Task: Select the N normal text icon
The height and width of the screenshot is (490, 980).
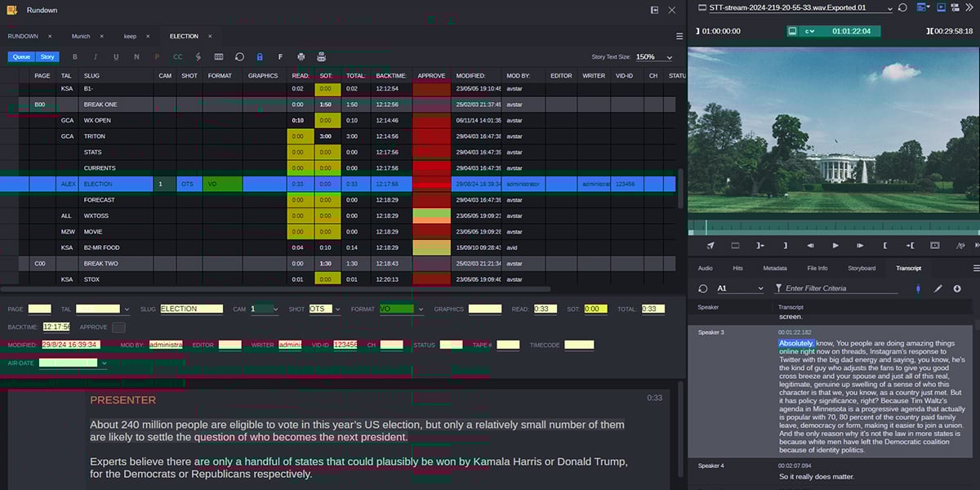Action: pyautogui.click(x=136, y=57)
